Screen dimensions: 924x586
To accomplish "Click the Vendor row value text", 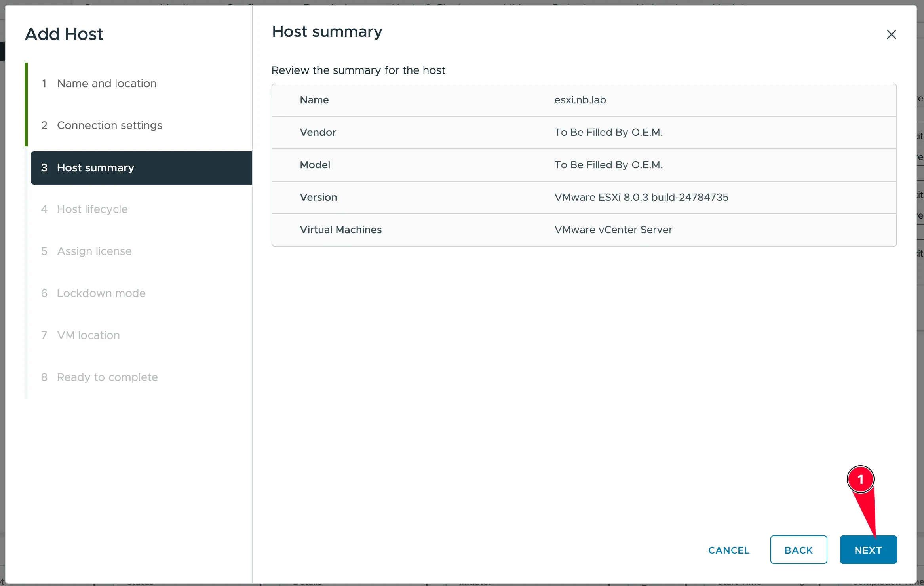I will tap(608, 132).
